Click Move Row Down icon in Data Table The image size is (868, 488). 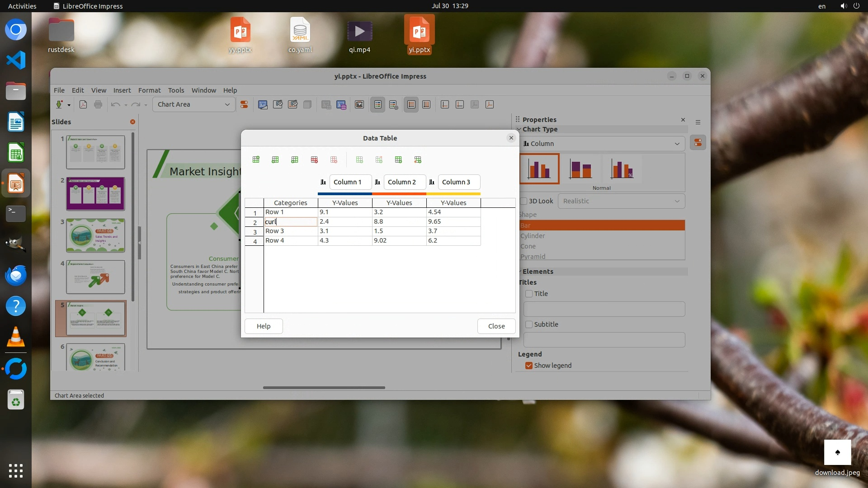point(418,160)
